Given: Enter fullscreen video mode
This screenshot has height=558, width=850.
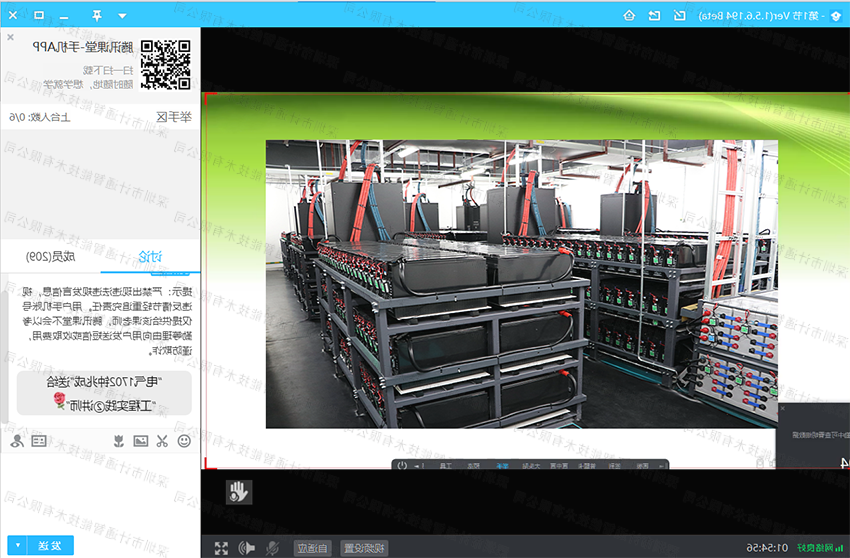Looking at the screenshot, I should 221,548.
